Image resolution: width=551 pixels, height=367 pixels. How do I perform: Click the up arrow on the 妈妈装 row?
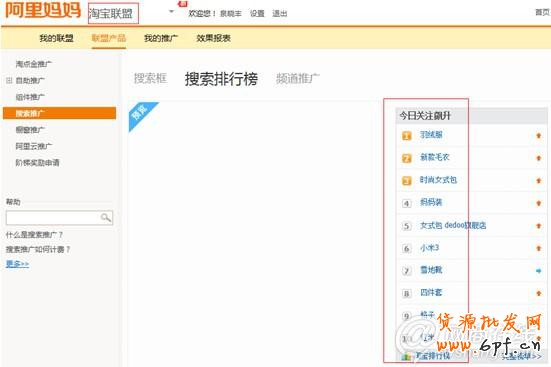click(538, 203)
